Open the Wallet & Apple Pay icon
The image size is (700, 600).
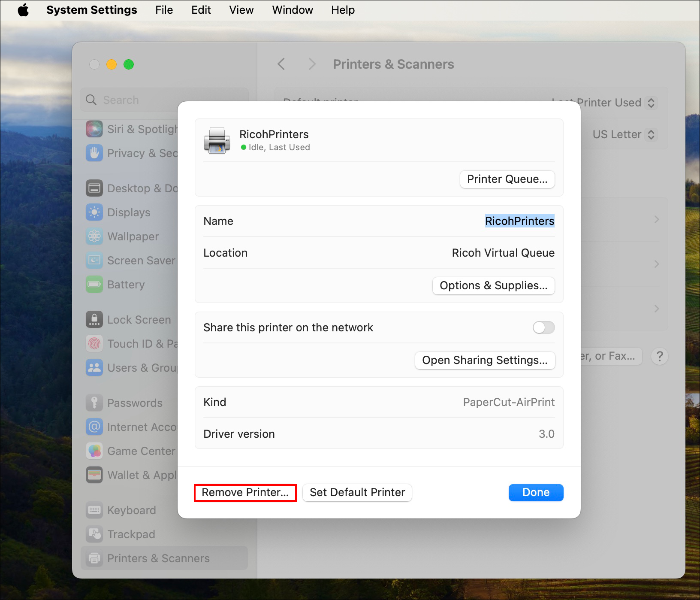coord(94,475)
